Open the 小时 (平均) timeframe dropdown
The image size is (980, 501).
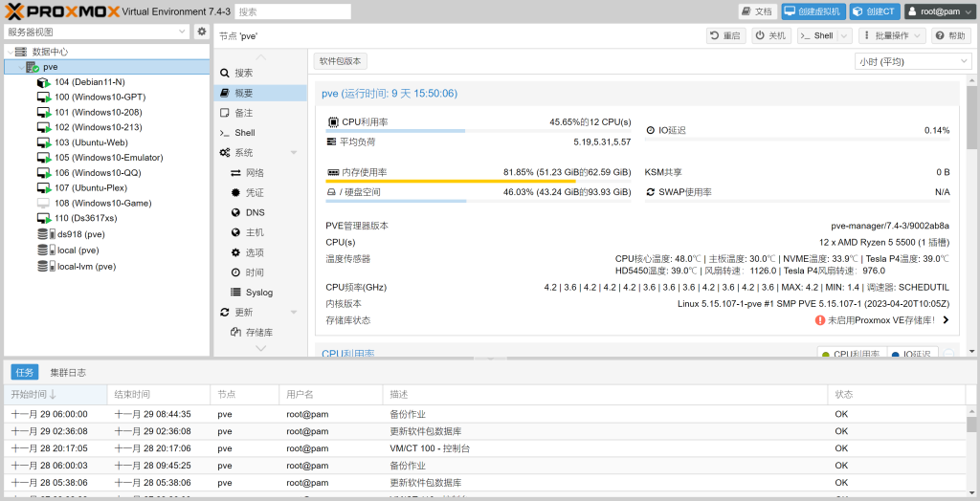pyautogui.click(x=912, y=62)
